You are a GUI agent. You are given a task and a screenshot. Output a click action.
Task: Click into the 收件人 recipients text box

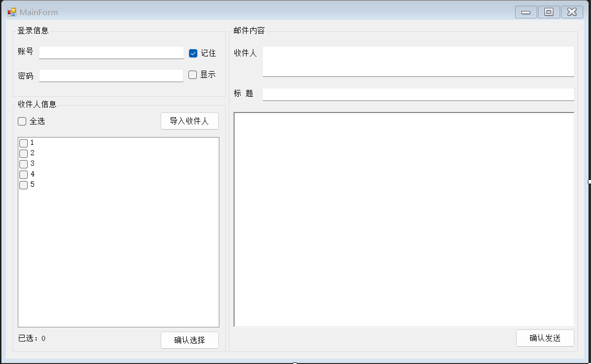[418, 61]
